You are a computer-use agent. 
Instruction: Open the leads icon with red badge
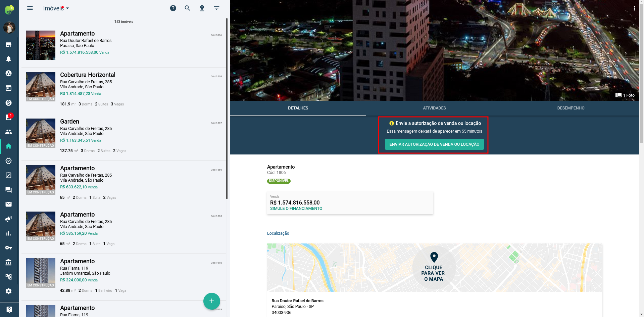(9, 117)
